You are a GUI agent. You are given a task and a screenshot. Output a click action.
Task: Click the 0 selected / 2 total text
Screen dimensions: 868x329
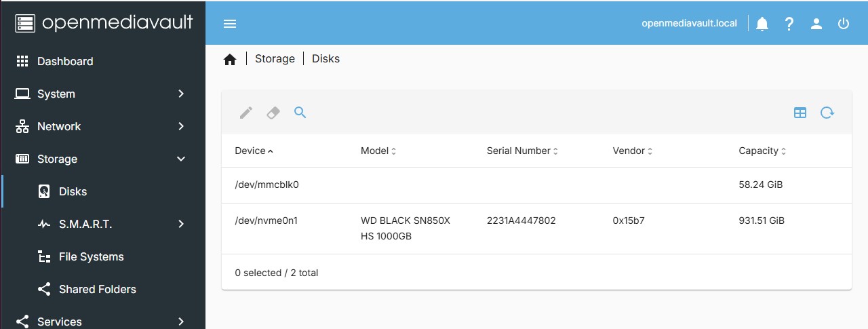point(277,273)
